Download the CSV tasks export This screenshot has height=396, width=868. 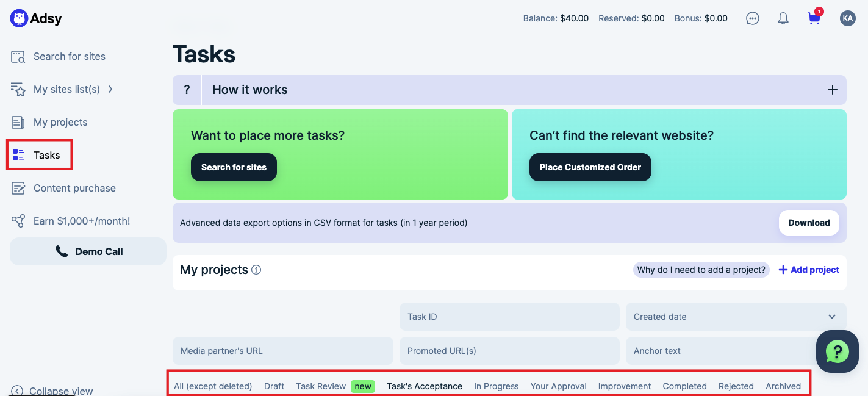point(808,223)
